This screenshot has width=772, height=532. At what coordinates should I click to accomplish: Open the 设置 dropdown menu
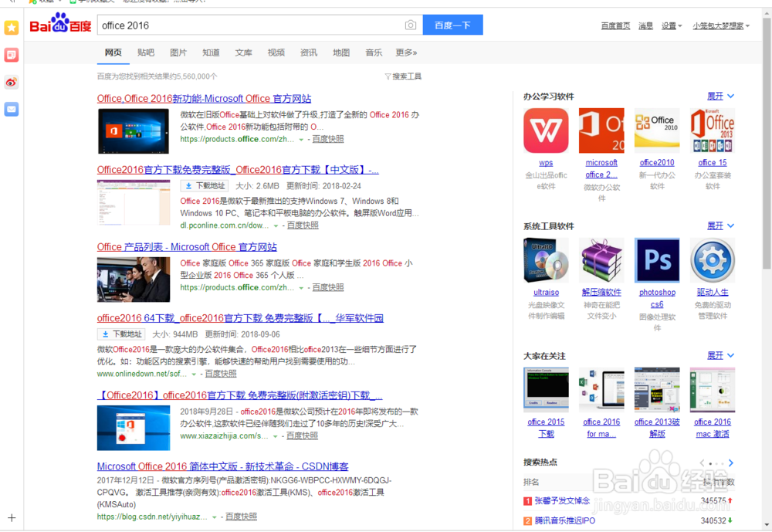coord(672,25)
